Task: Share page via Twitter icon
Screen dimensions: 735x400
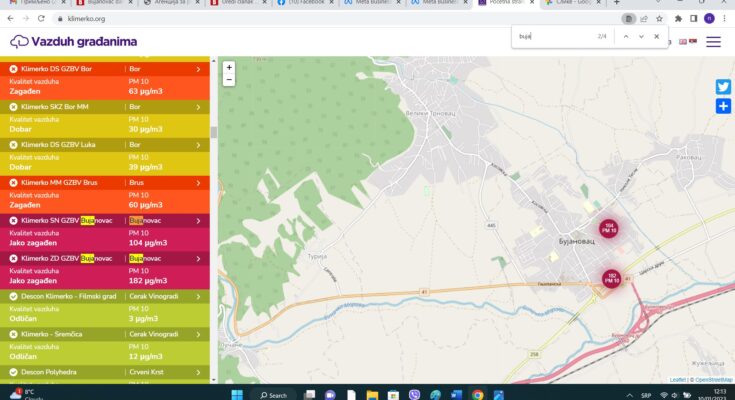Action: click(x=723, y=87)
